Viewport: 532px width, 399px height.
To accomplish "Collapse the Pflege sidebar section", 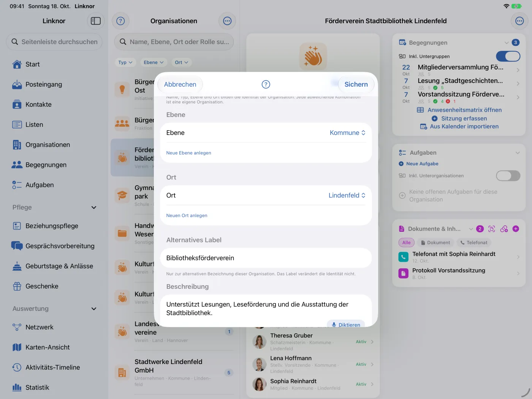I will point(94,207).
